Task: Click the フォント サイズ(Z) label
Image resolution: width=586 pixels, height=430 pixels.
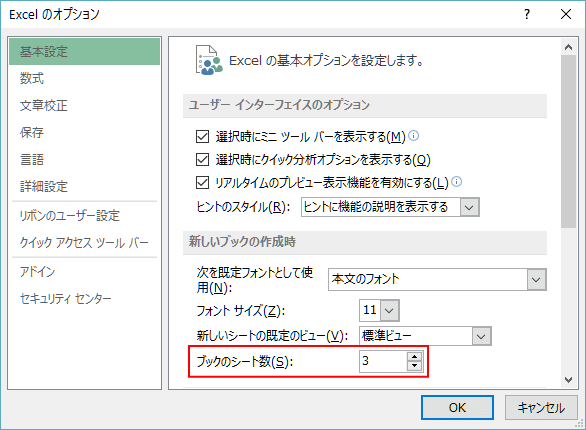Action: pyautogui.click(x=241, y=310)
